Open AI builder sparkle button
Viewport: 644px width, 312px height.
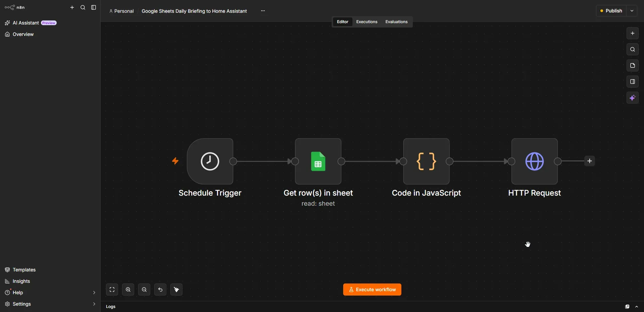click(x=633, y=98)
